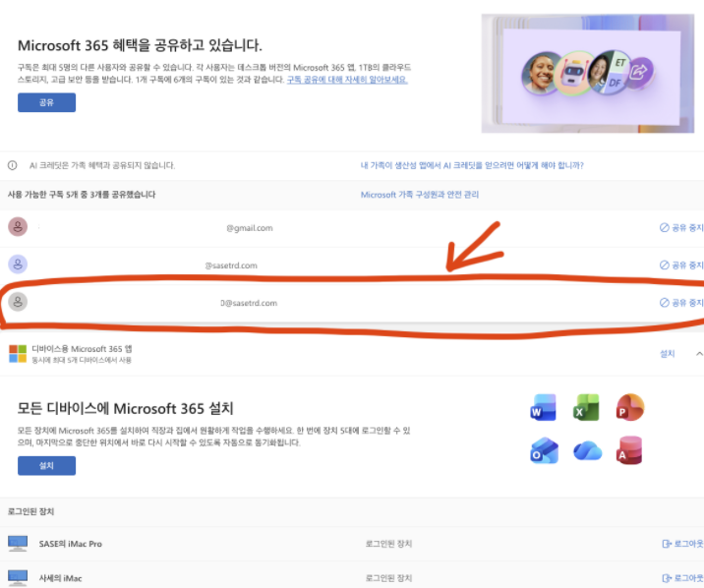Click the 설치 link in the 디바이스용 row
Image resolution: width=704 pixels, height=588 pixels.
click(x=668, y=354)
